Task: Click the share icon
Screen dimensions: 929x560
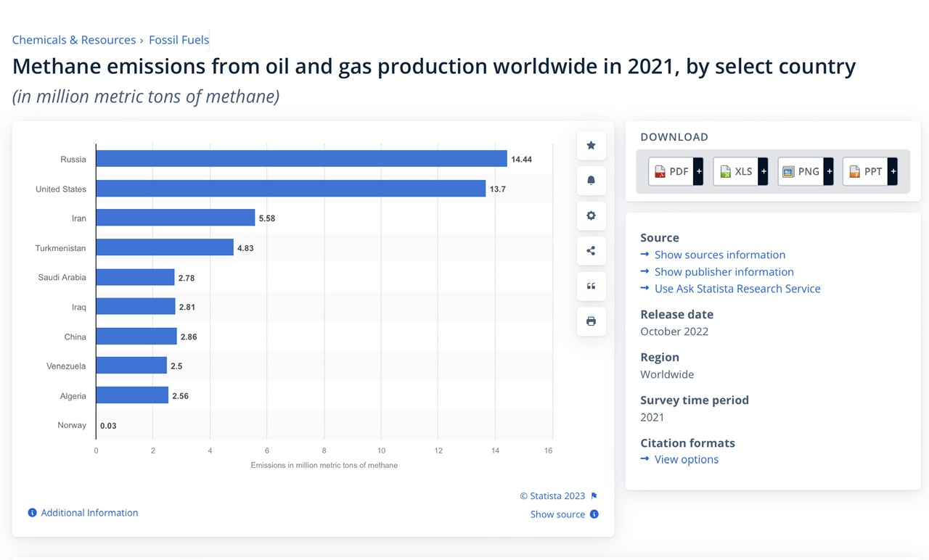Action: tap(591, 251)
